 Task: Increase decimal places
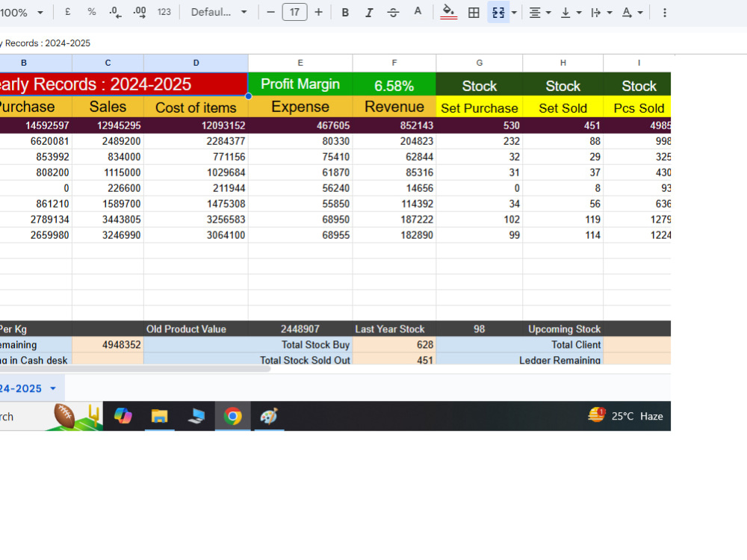tap(140, 13)
